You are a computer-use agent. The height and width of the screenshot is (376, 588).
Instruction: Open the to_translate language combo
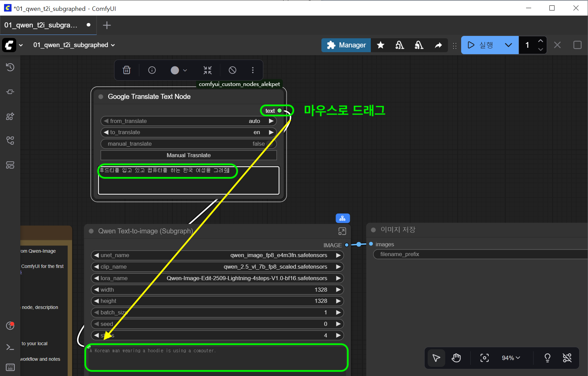189,132
